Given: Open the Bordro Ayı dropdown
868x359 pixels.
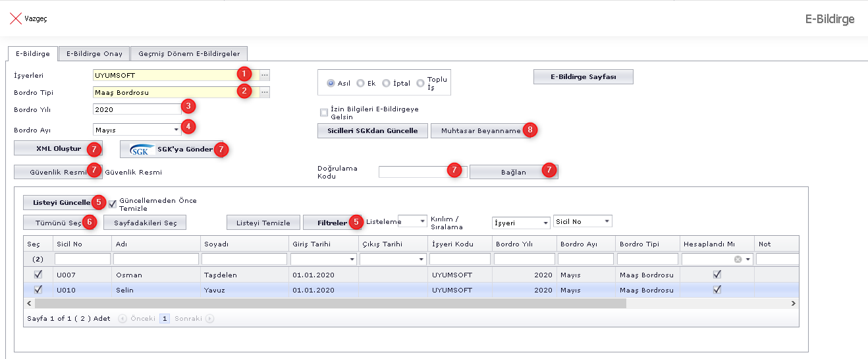Looking at the screenshot, I should (176, 130).
